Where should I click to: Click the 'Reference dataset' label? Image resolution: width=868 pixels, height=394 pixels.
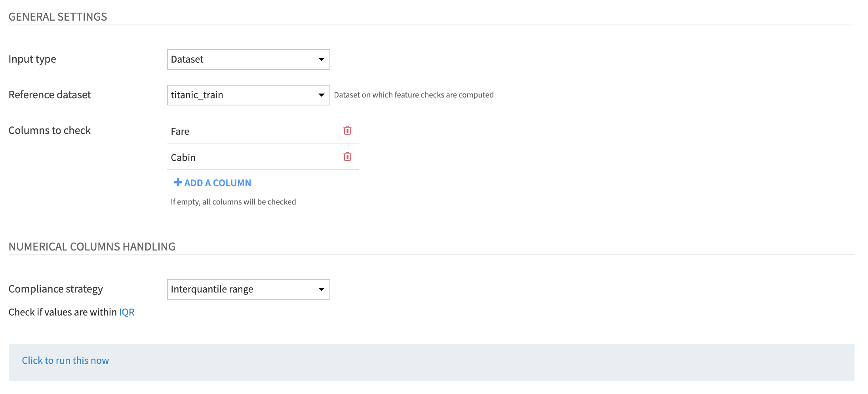[x=50, y=95]
